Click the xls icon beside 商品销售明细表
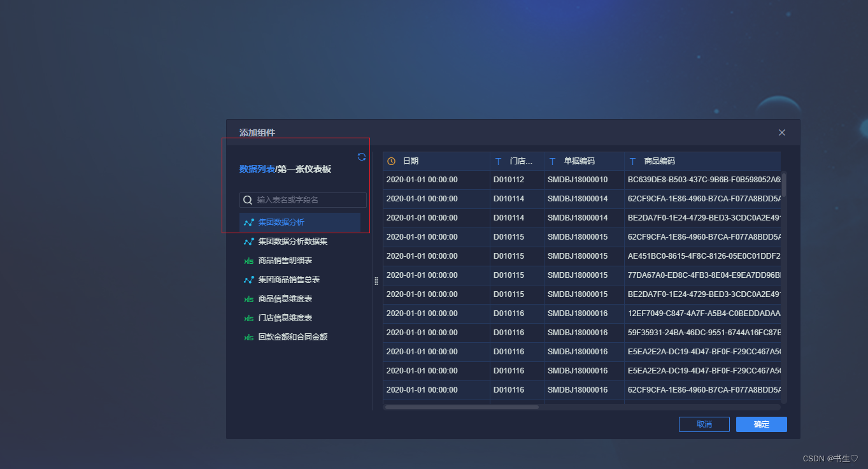The width and height of the screenshot is (868, 469). point(249,261)
